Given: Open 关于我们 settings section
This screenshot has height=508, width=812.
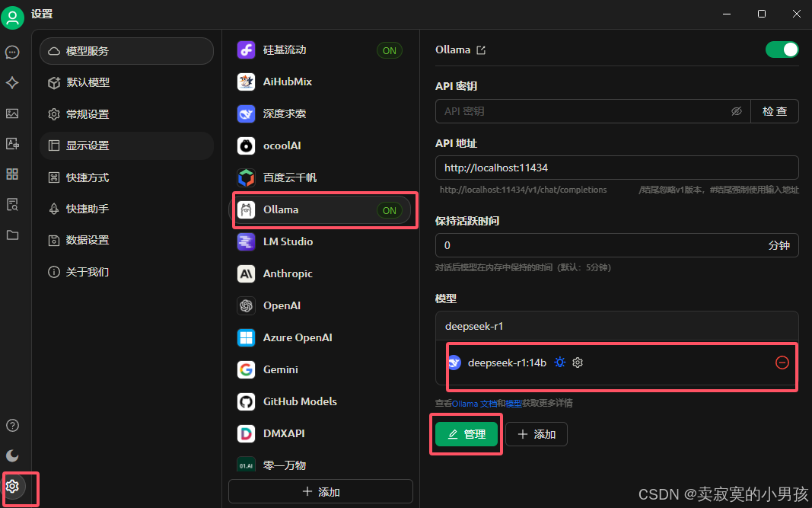Looking at the screenshot, I should point(126,272).
